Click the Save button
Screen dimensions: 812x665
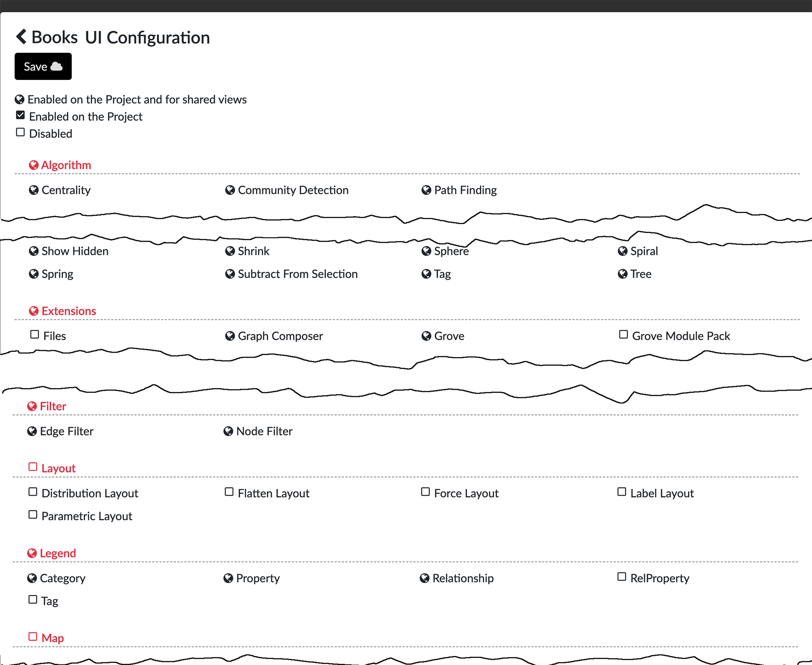pyautogui.click(x=43, y=66)
